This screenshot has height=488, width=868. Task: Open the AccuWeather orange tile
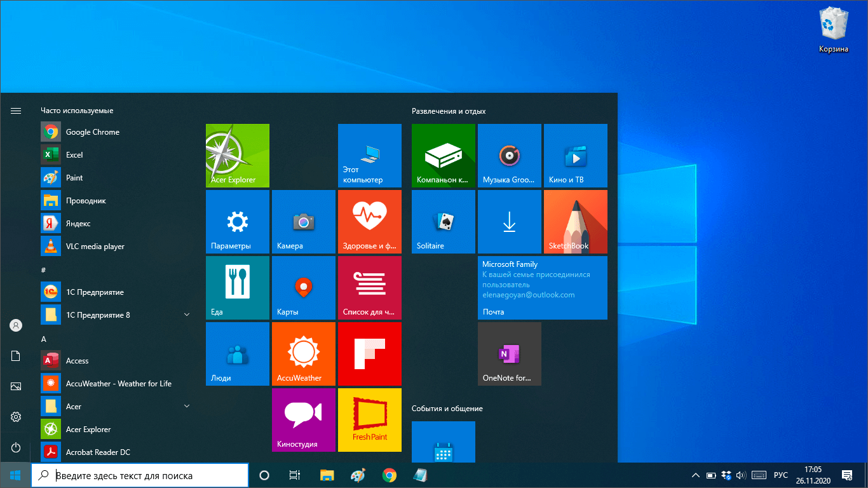303,353
